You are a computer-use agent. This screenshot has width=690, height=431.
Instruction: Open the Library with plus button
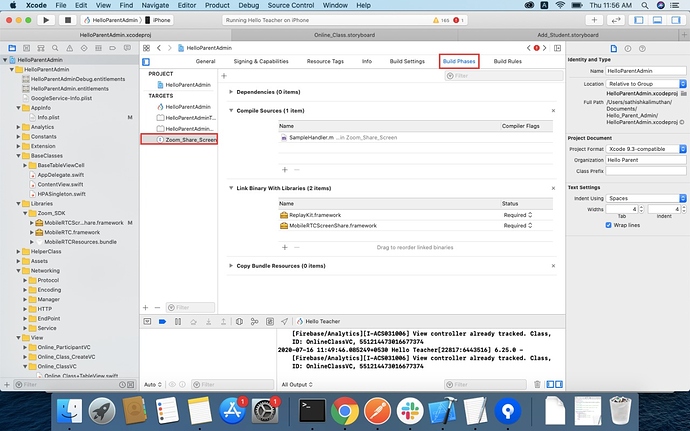tap(594, 20)
